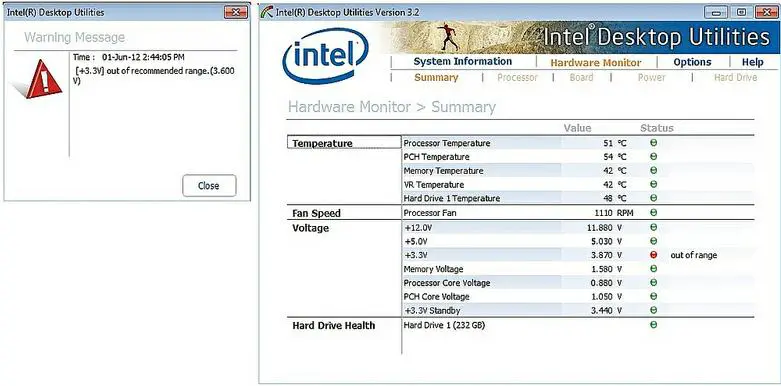
Task: Switch to the Board sub-tab
Action: (581, 78)
